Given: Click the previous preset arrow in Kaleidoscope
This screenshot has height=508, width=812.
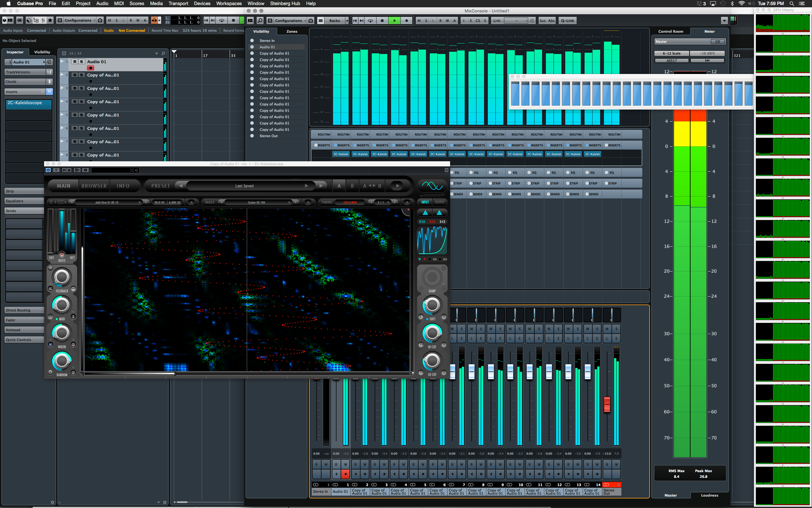Looking at the screenshot, I should click(181, 185).
